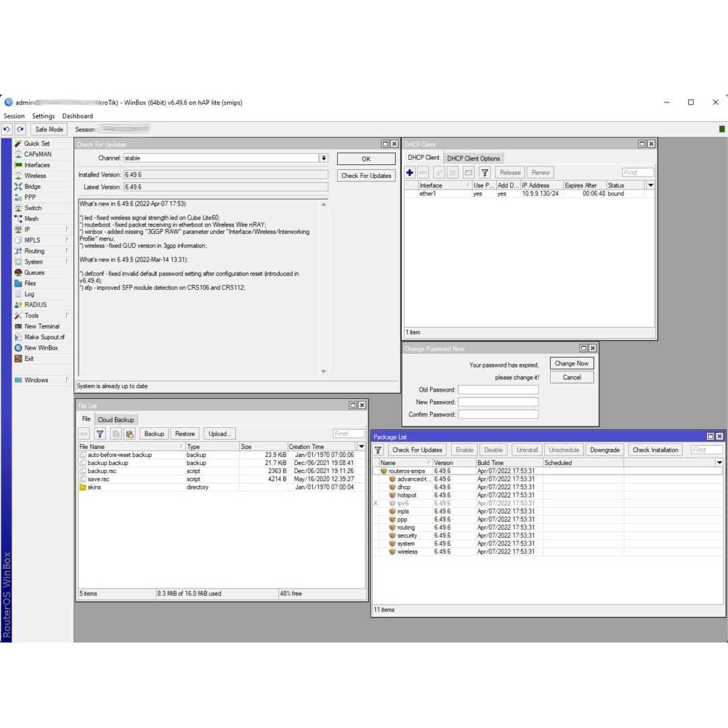728x728 pixels.
Task: Open the PPP section
Action: 30,197
